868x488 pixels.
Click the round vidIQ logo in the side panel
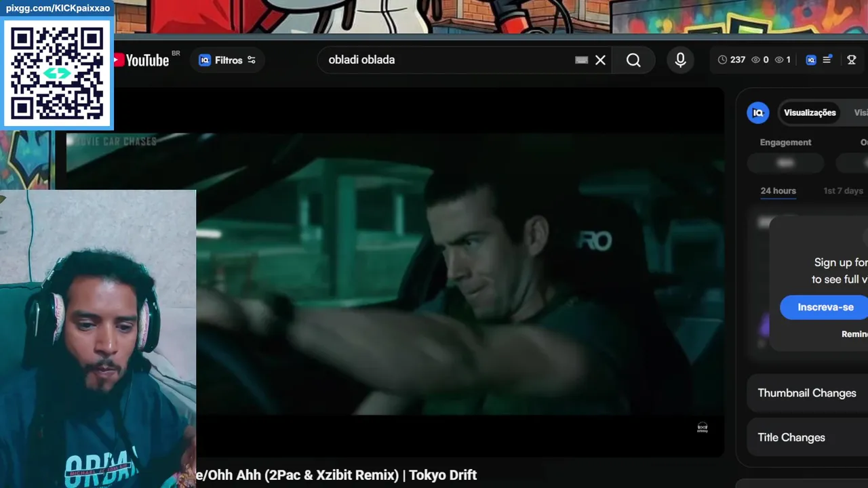[x=758, y=113]
